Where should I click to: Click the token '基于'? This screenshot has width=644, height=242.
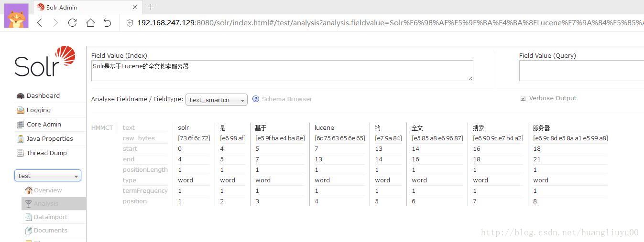tap(261, 127)
